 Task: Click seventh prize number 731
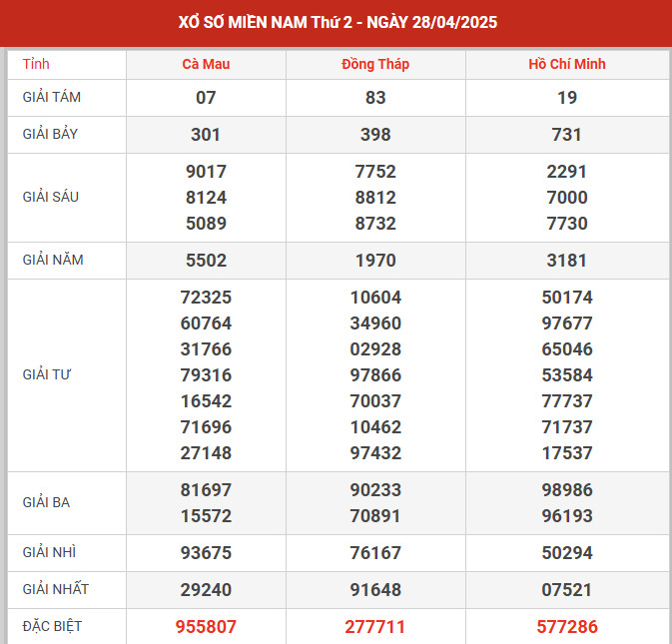point(567,135)
